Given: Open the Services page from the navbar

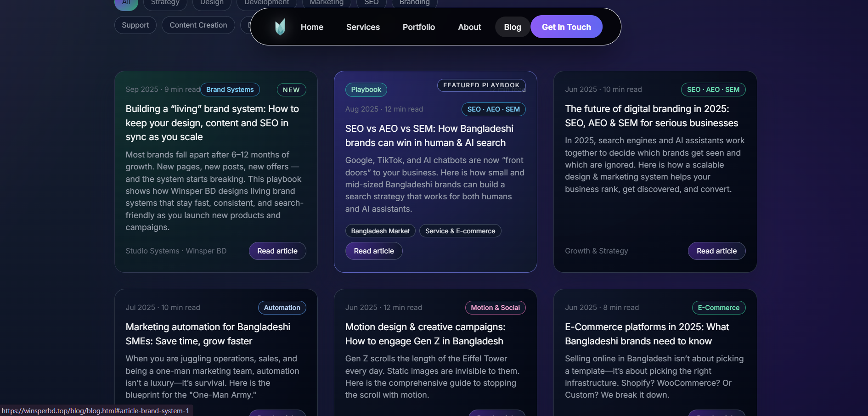Looking at the screenshot, I should 363,27.
